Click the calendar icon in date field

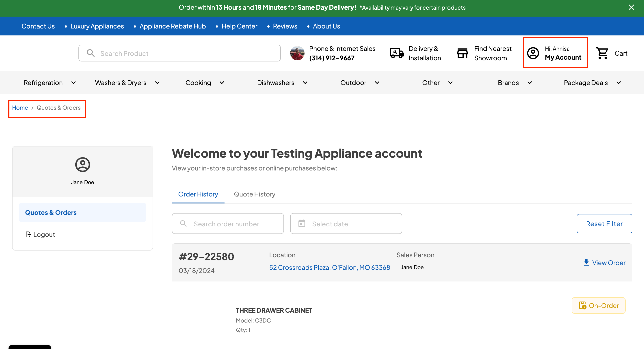pos(302,223)
